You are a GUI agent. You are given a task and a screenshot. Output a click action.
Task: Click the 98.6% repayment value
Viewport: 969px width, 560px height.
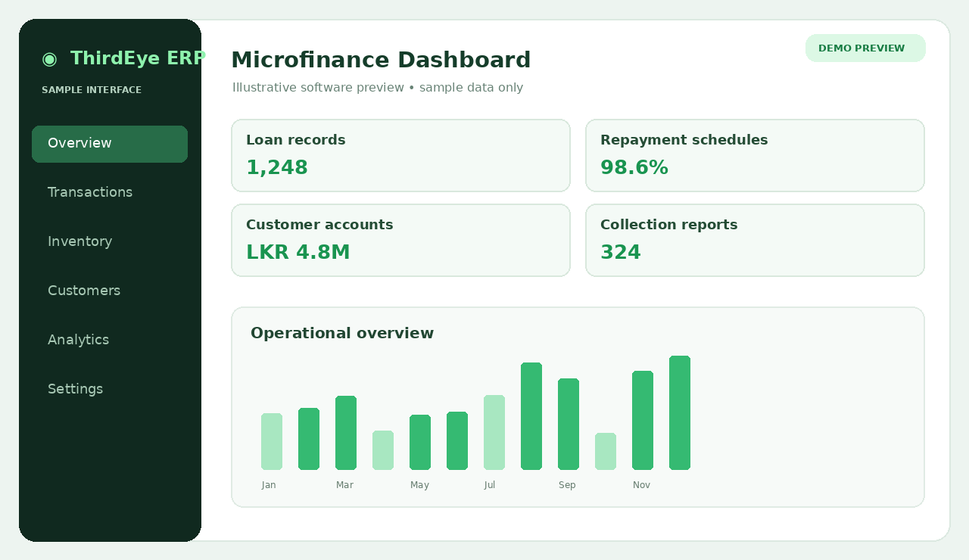634,168
